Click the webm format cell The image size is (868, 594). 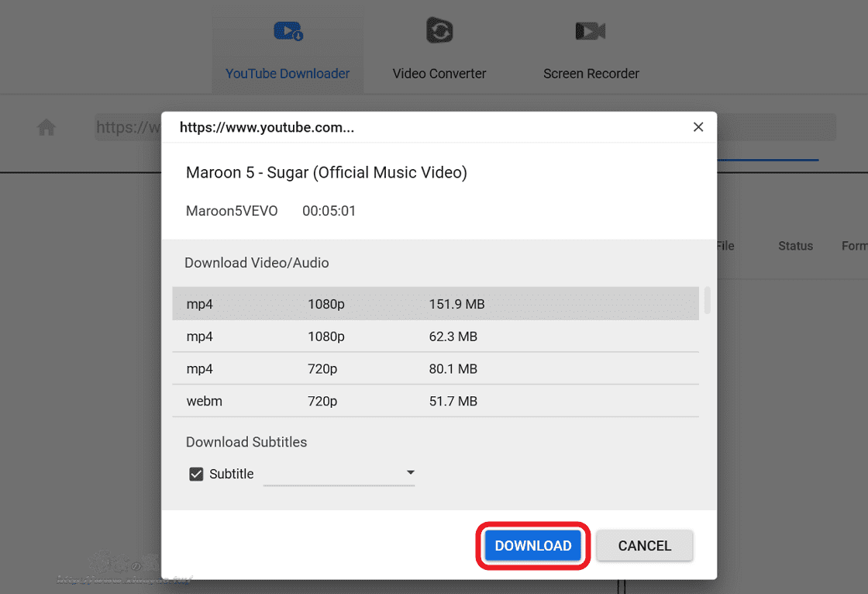point(205,401)
